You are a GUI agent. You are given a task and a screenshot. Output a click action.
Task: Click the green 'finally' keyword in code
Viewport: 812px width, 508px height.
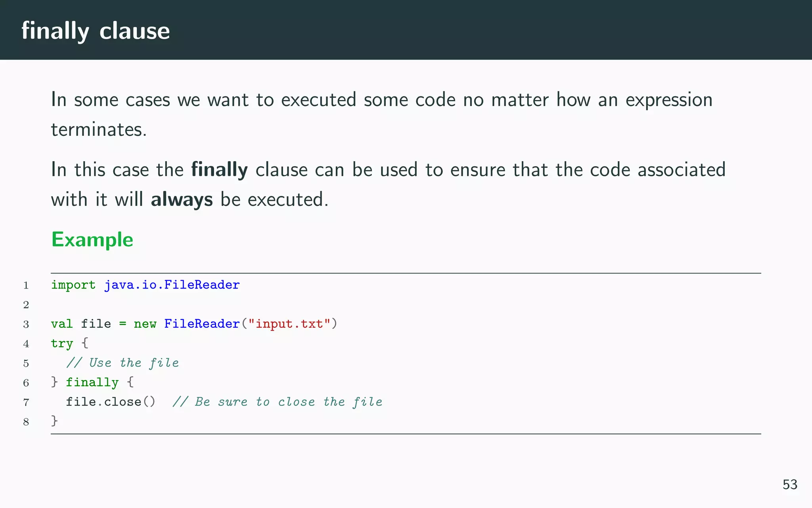(92, 382)
